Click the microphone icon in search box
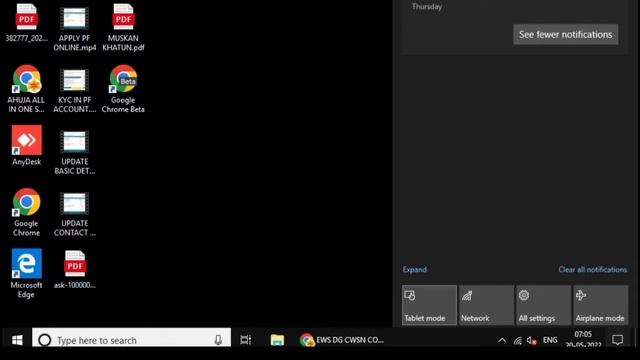 (x=218, y=340)
